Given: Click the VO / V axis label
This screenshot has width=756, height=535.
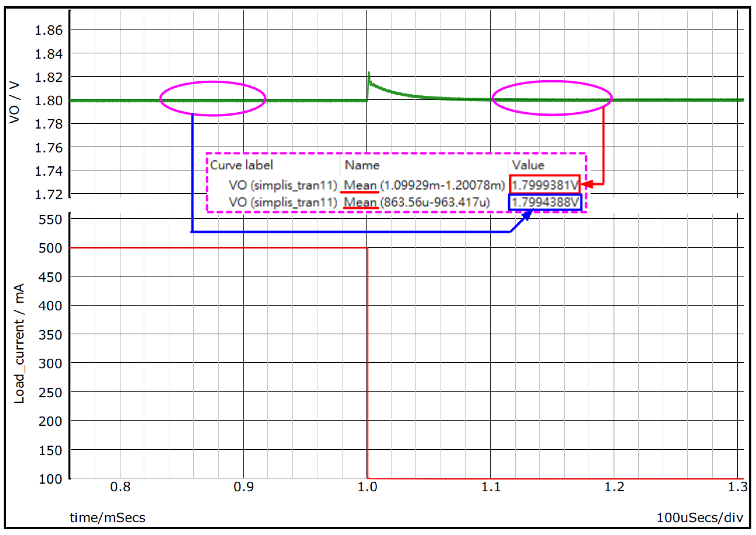Looking at the screenshot, I should pos(14,102).
